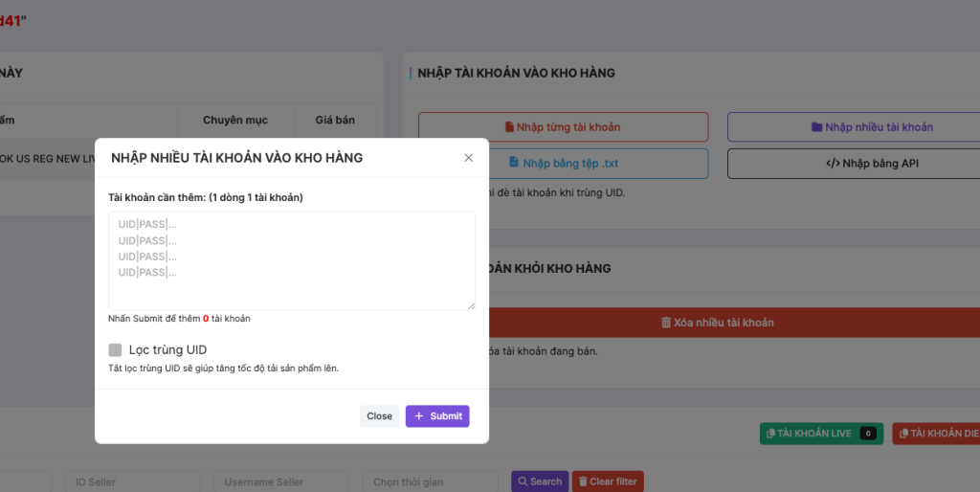Enable the Lọc trùng UID checkbox

(x=115, y=349)
